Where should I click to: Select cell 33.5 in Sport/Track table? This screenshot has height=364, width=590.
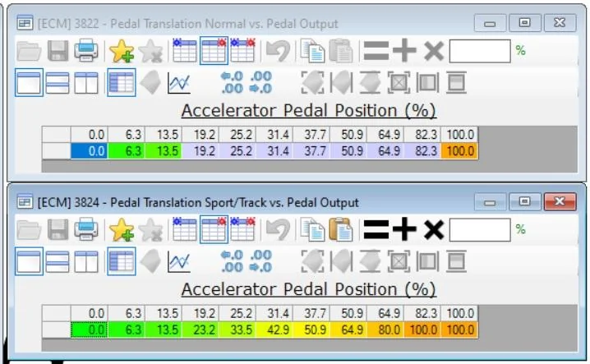point(237,329)
